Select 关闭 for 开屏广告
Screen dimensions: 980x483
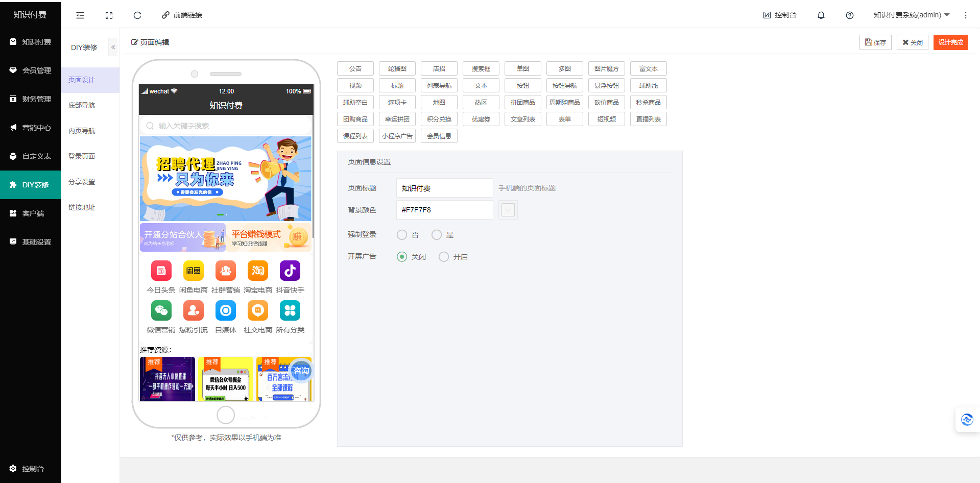pyautogui.click(x=402, y=257)
